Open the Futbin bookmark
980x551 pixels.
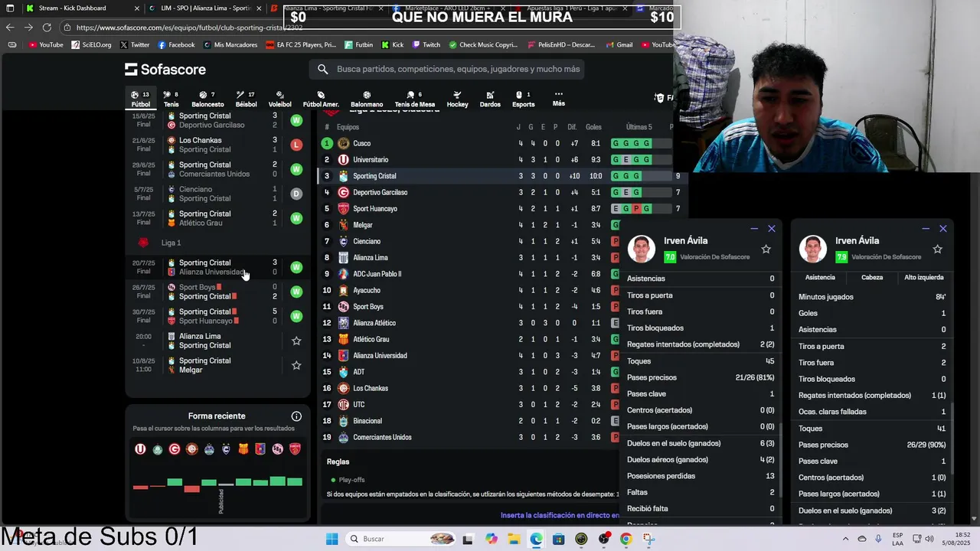click(358, 45)
